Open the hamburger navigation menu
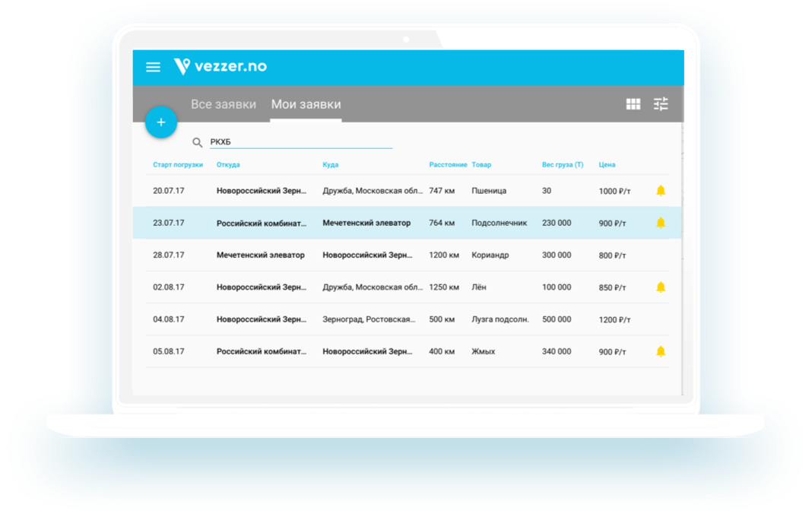 (153, 67)
